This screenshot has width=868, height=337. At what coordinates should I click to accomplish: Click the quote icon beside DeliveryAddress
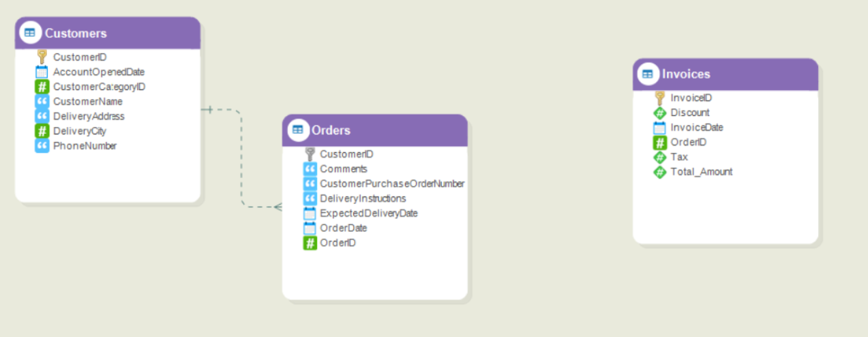click(x=42, y=116)
